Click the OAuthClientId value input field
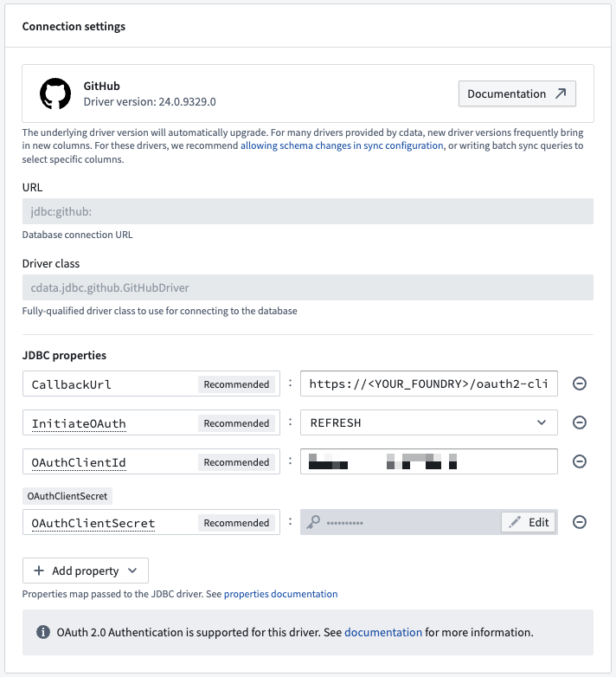 pyautogui.click(x=428, y=461)
